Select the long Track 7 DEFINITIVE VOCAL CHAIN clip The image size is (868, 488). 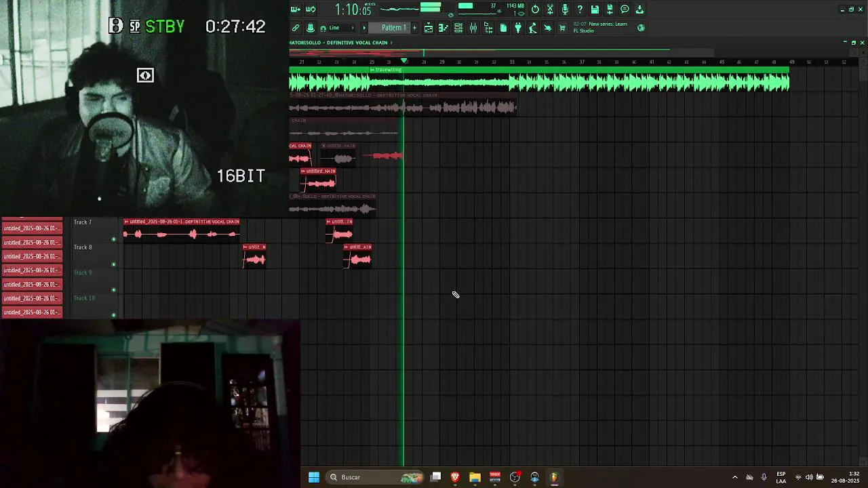(x=181, y=230)
